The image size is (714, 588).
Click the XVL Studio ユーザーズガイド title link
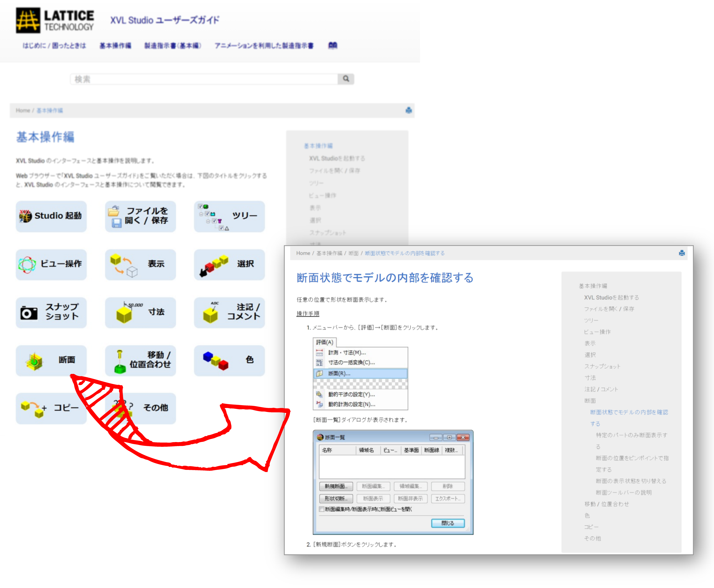coord(165,20)
